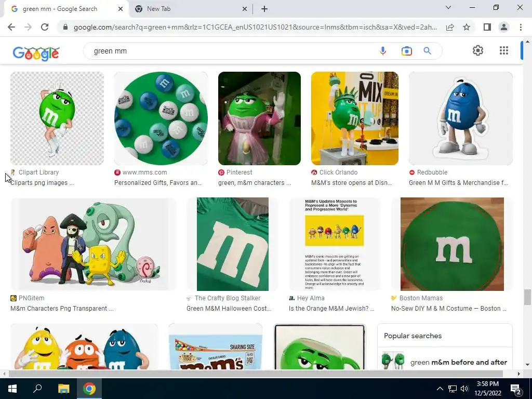Image resolution: width=532 pixels, height=399 pixels.
Task: Switch to the 'New Tab' tab
Action: 191,9
